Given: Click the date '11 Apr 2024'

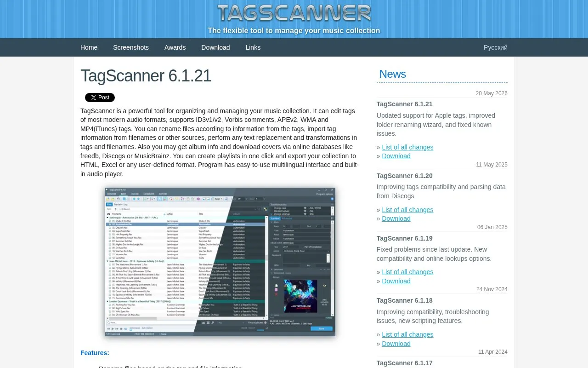Looking at the screenshot, I should [493, 352].
